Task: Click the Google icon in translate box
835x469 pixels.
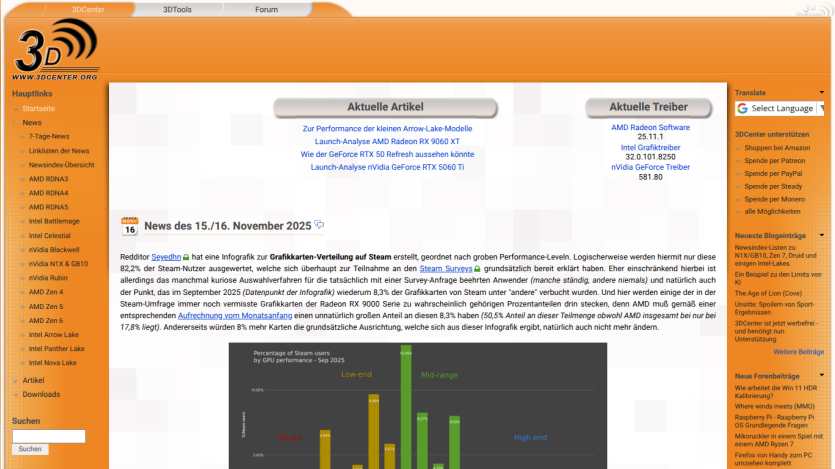Action: (x=742, y=109)
